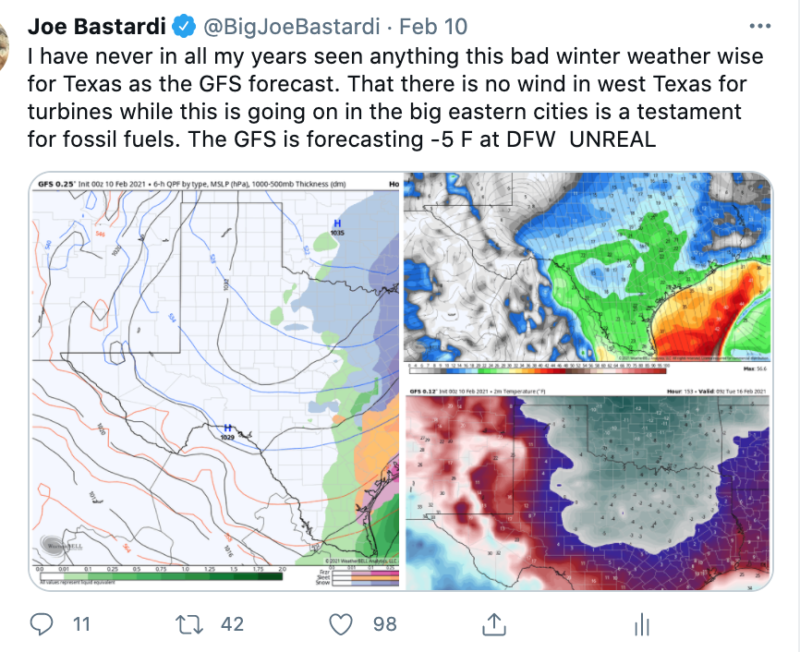Open the @BigJoeBastardi handle link
The height and width of the screenshot is (652, 800).
tap(292, 27)
